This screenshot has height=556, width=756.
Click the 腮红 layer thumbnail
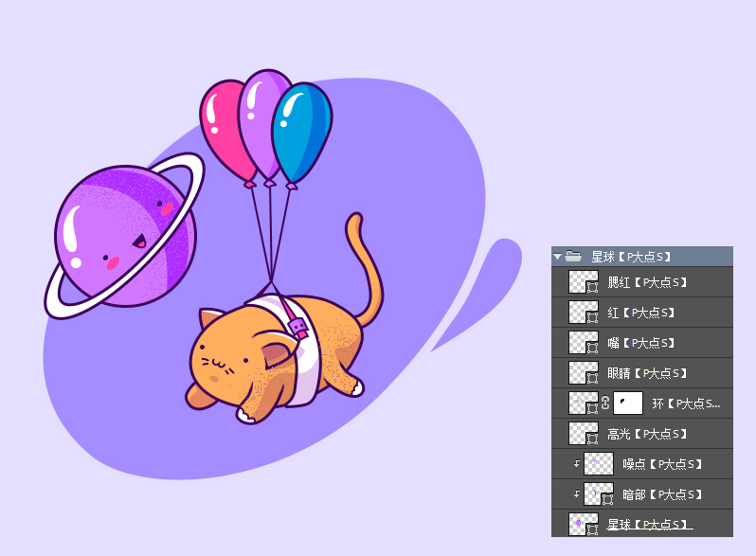pyautogui.click(x=583, y=282)
